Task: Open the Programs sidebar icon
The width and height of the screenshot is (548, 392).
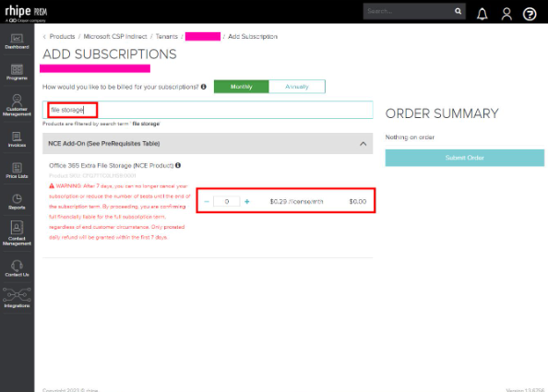Action: coord(17,72)
